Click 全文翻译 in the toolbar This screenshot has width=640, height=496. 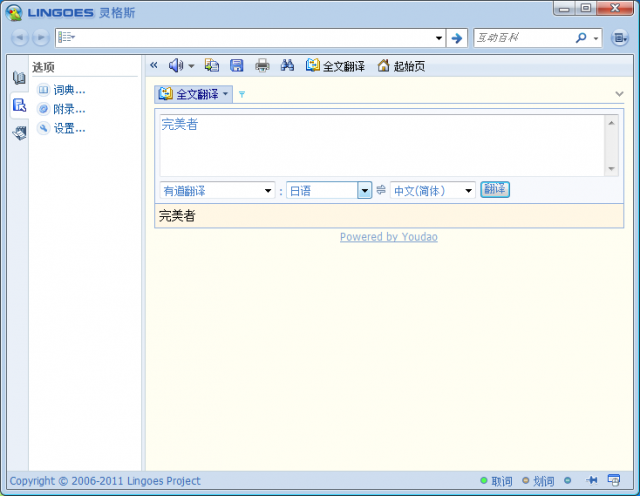(335, 66)
